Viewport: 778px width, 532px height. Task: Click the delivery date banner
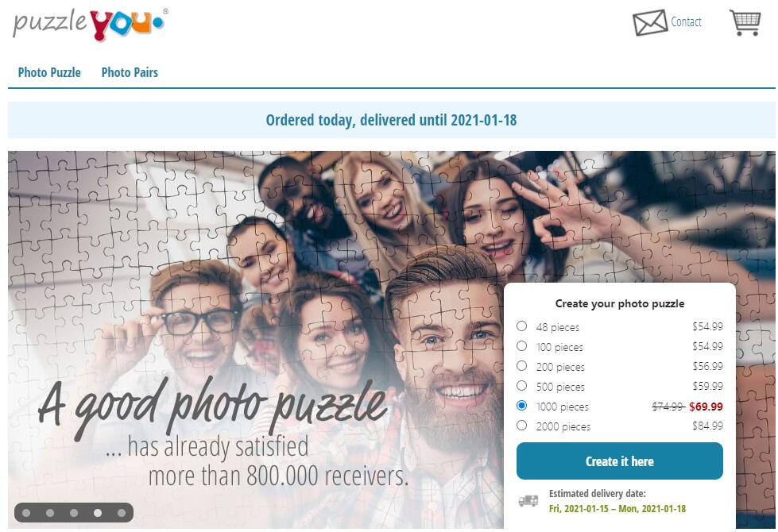pyautogui.click(x=392, y=120)
